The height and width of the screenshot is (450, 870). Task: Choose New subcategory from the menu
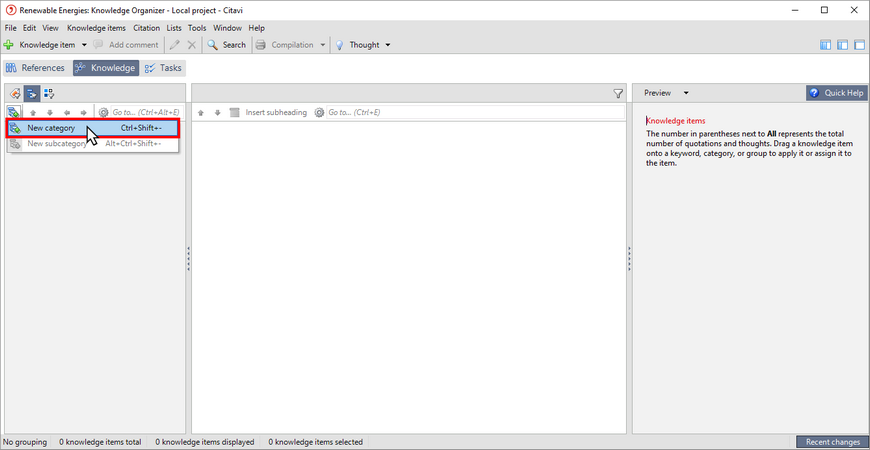pyautogui.click(x=93, y=144)
